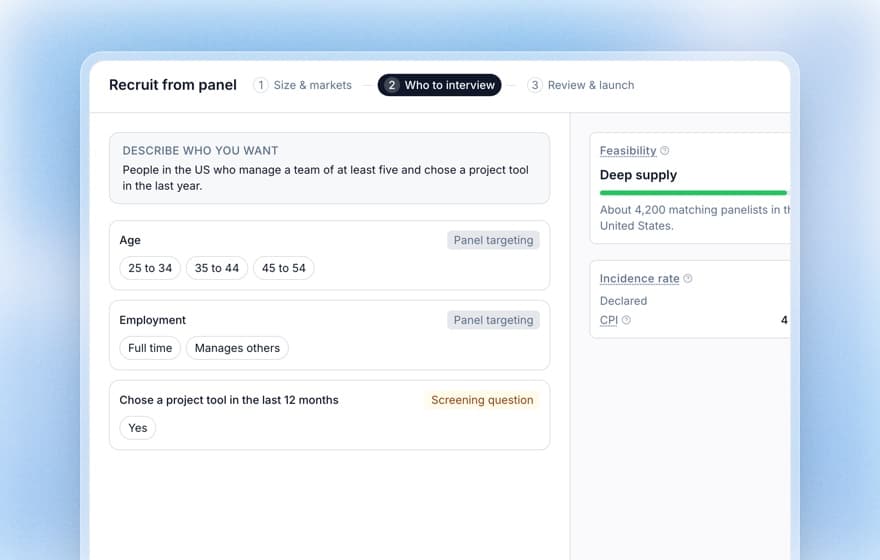Click the About 4,200 matching panelists text

point(695,218)
